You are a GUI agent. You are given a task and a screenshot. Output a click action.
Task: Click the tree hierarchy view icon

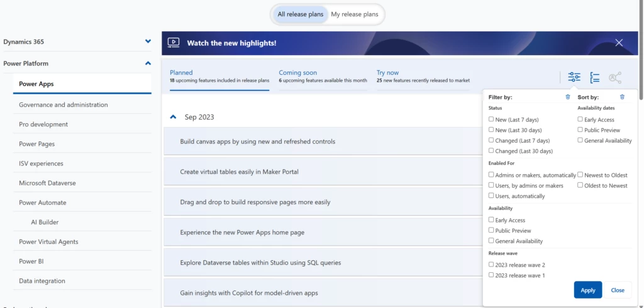point(594,77)
